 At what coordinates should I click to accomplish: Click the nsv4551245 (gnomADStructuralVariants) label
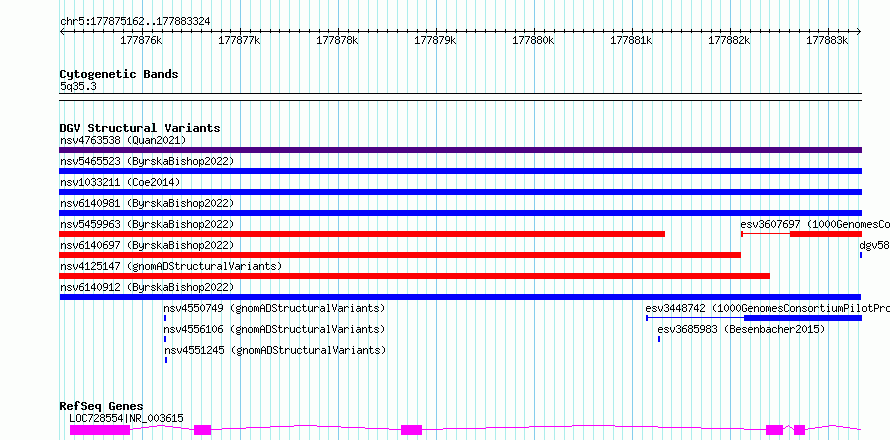coord(275,350)
